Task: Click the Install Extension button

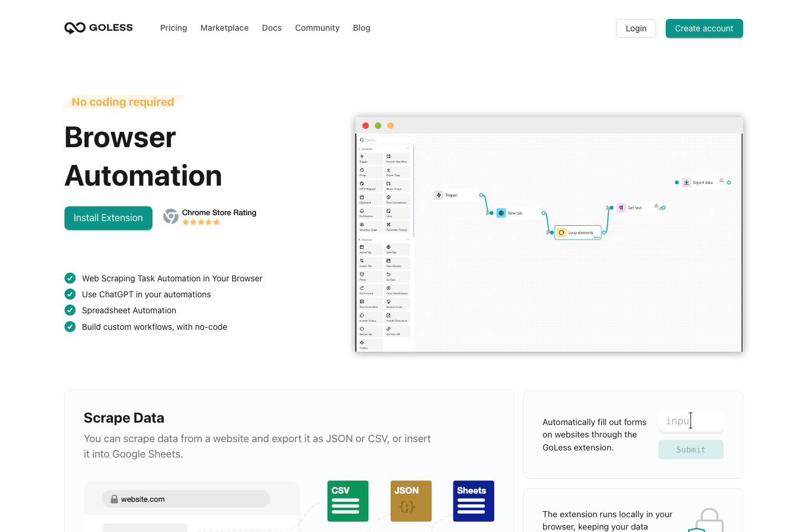Action: point(108,218)
